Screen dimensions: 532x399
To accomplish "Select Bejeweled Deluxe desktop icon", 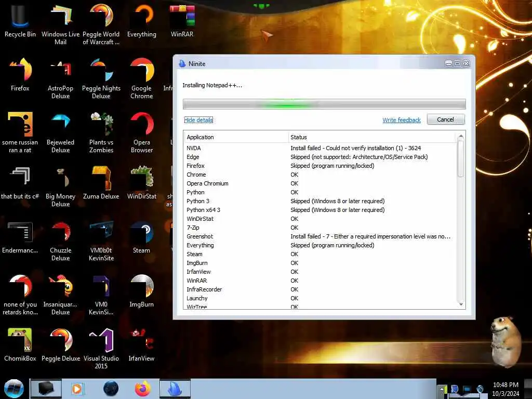I will (60, 132).
